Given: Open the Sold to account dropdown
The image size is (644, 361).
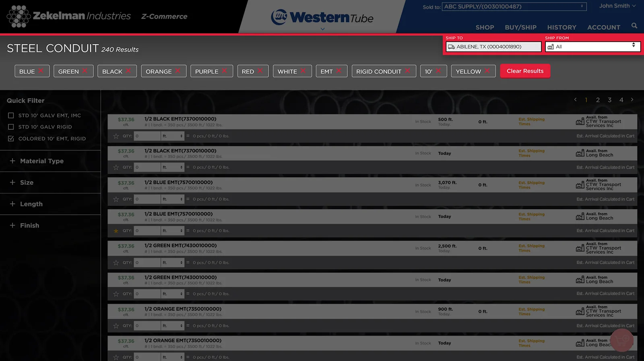Looking at the screenshot, I should [514, 7].
